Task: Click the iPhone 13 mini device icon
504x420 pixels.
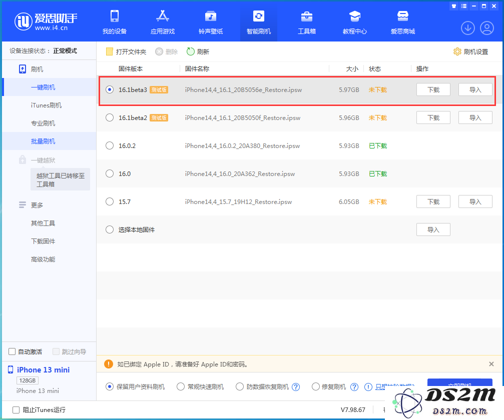Action: click(x=11, y=369)
